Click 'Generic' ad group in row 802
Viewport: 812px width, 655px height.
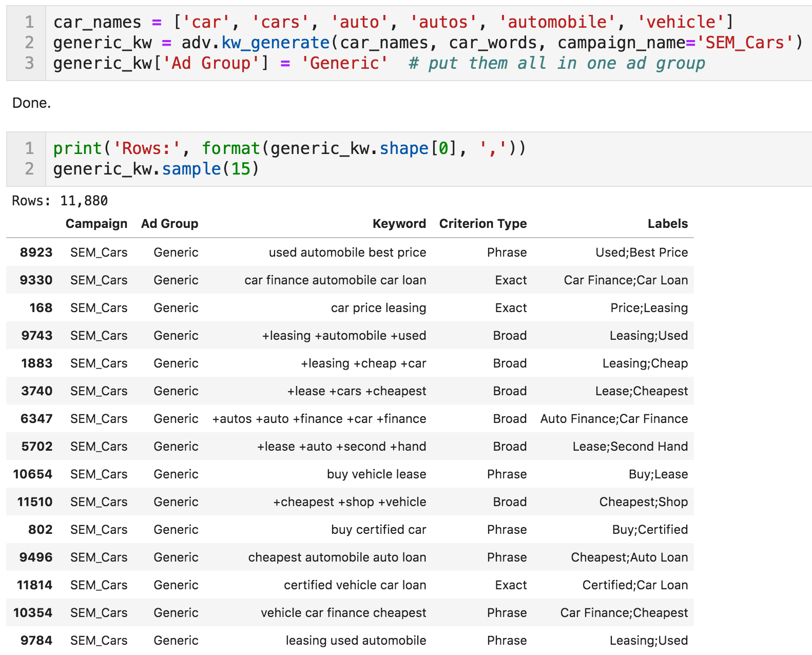pos(176,530)
